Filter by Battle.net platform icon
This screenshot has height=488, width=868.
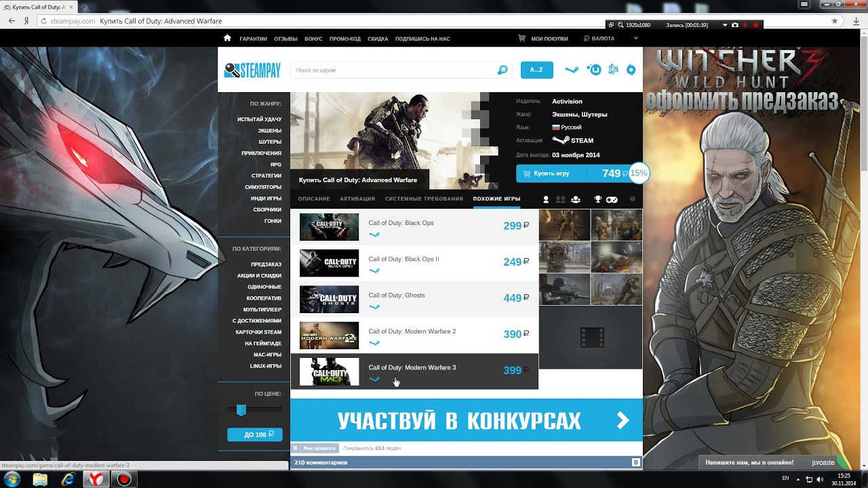tap(613, 69)
